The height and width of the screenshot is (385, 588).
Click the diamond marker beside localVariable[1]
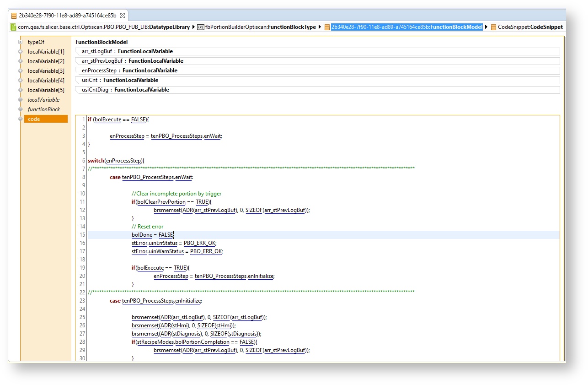[x=20, y=52]
